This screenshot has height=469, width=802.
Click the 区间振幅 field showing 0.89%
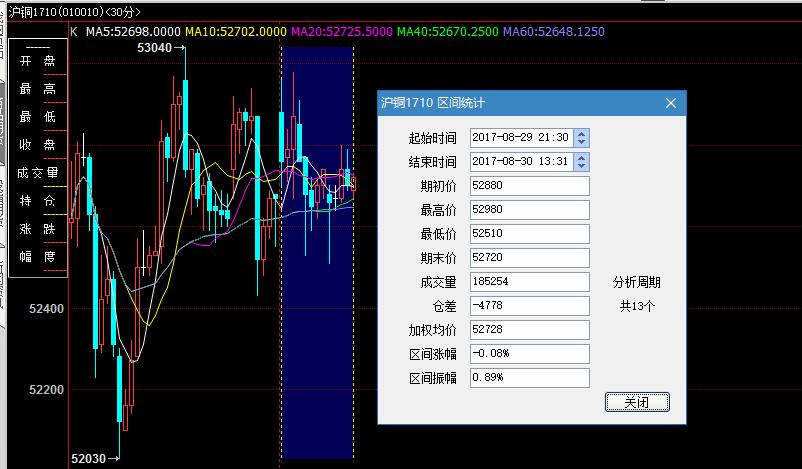pos(529,378)
